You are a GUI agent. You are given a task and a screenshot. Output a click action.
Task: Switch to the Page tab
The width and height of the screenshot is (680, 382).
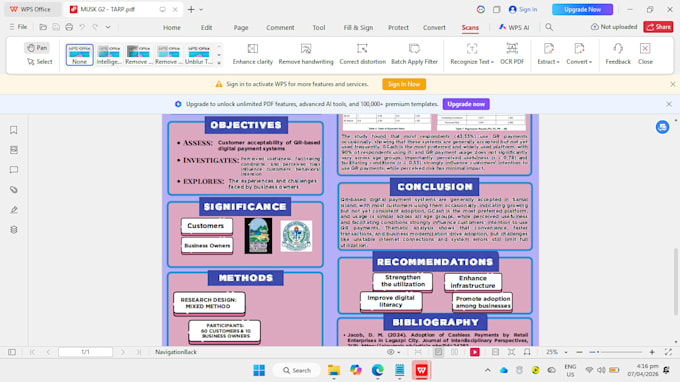[x=241, y=27]
